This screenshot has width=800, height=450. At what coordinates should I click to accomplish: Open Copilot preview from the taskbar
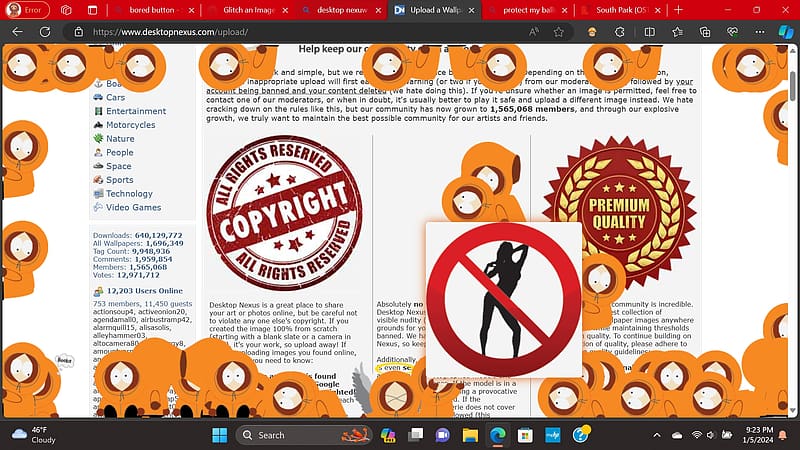[x=388, y=435]
